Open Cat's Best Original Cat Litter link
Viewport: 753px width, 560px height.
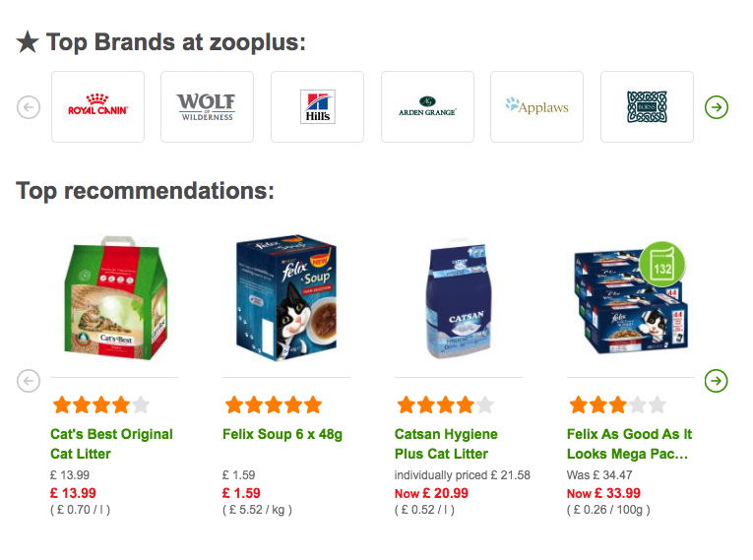coord(111,444)
